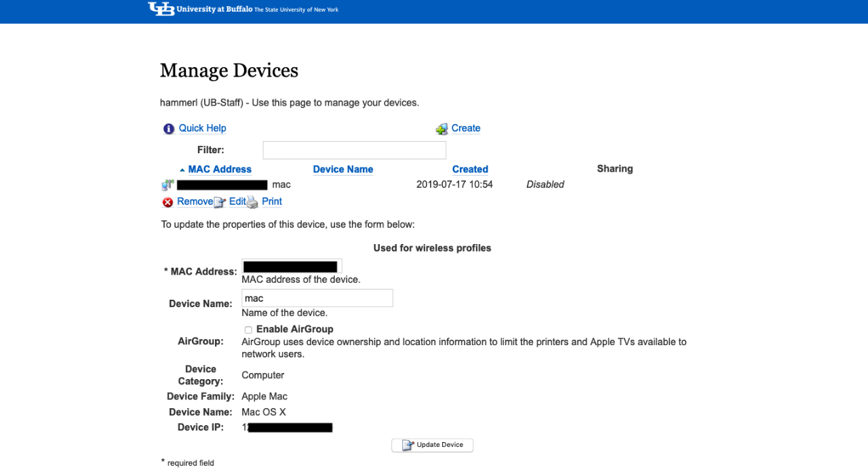Click the Print link text
This screenshot has width=868, height=476.
coord(272,201)
